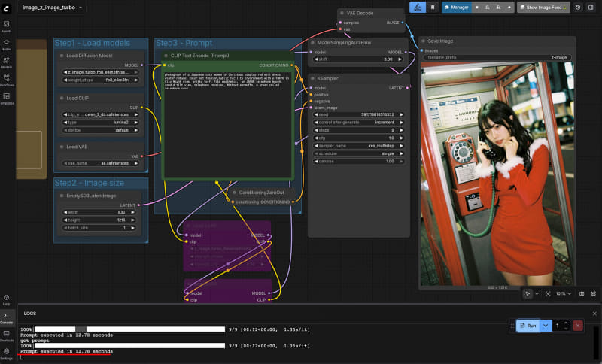Click the bookmark icon in the top toolbar
602x364 pixels.
tap(433, 8)
